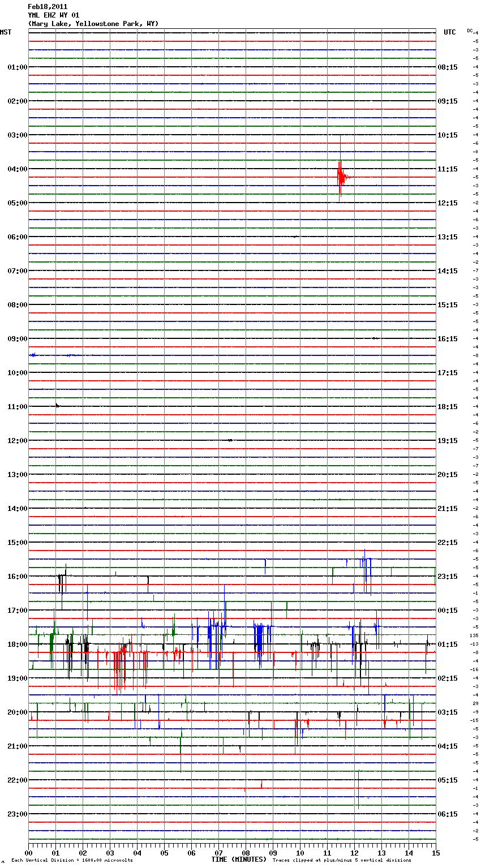
Task: Click minute 03 on the bottom axis
Action: tap(110, 853)
